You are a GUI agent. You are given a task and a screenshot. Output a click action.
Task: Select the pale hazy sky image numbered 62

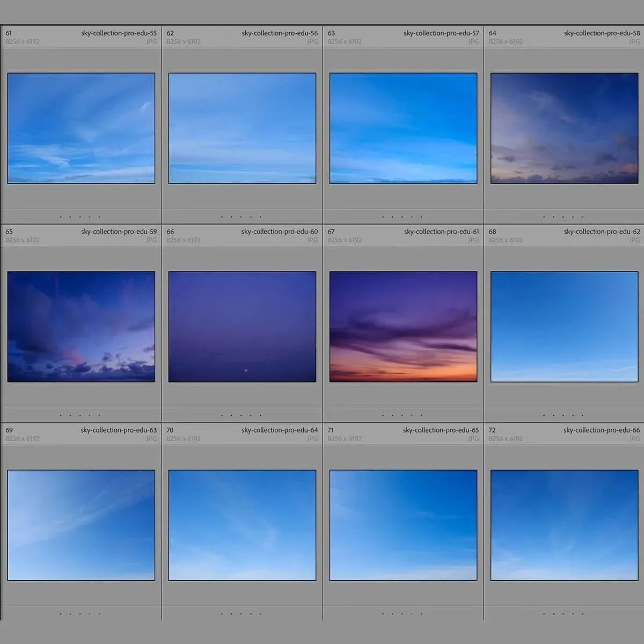(x=242, y=128)
